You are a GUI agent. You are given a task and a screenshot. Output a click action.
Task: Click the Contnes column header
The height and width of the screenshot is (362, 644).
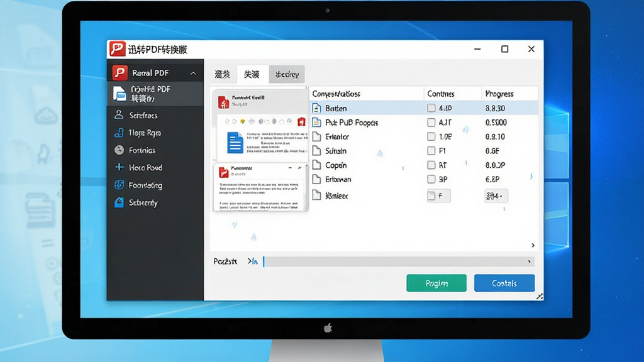(x=441, y=94)
